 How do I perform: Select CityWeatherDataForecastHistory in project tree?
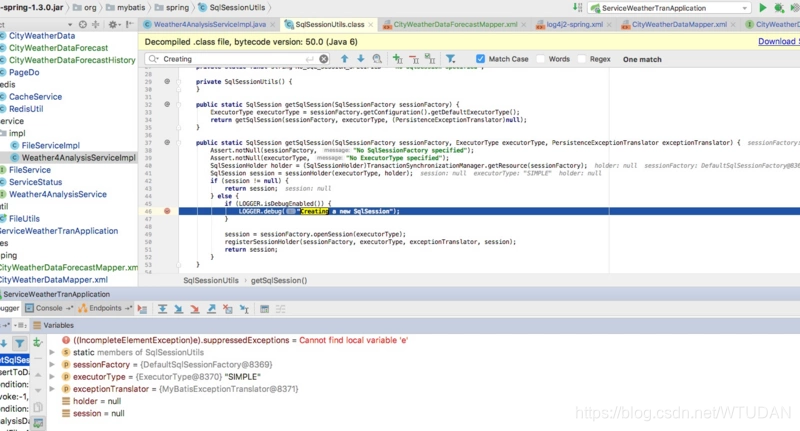click(x=72, y=60)
